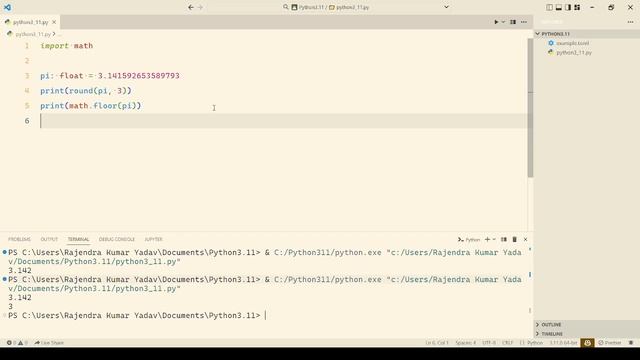Toggle primary side bar layout icon

pyautogui.click(x=549, y=7)
